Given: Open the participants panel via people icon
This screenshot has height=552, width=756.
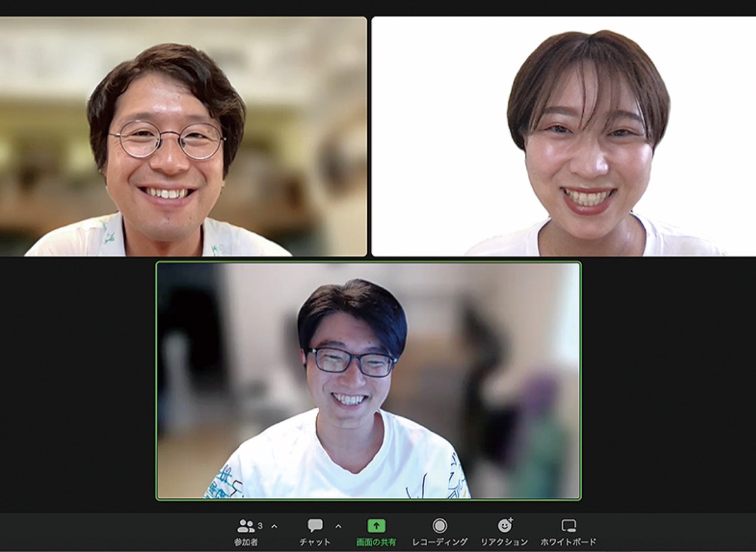Looking at the screenshot, I should [246, 526].
